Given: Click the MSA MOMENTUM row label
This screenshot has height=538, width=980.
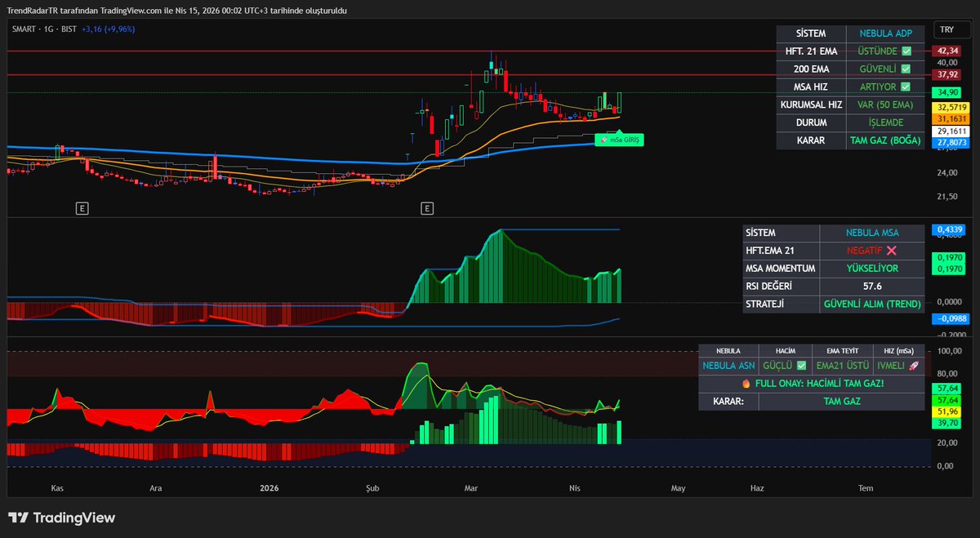Looking at the screenshot, I should [782, 269].
